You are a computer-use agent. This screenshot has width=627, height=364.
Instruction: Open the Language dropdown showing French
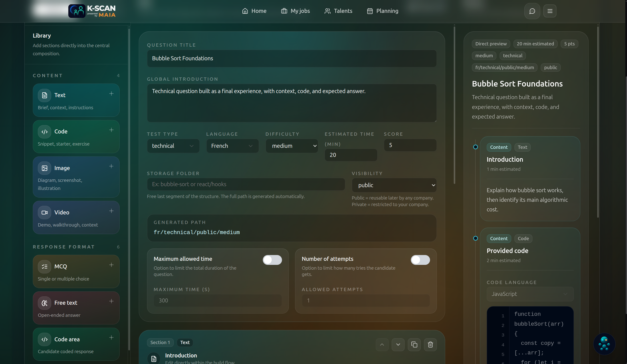coord(232,146)
